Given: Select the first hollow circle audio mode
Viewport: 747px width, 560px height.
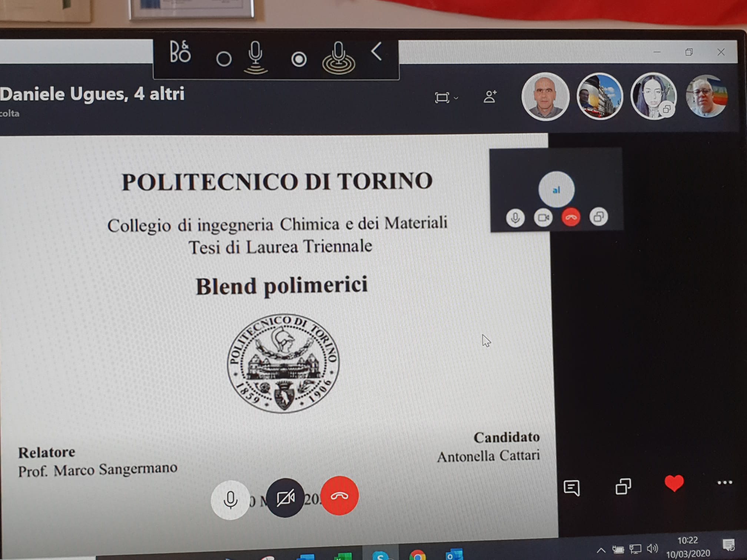Looking at the screenshot, I should (x=224, y=59).
